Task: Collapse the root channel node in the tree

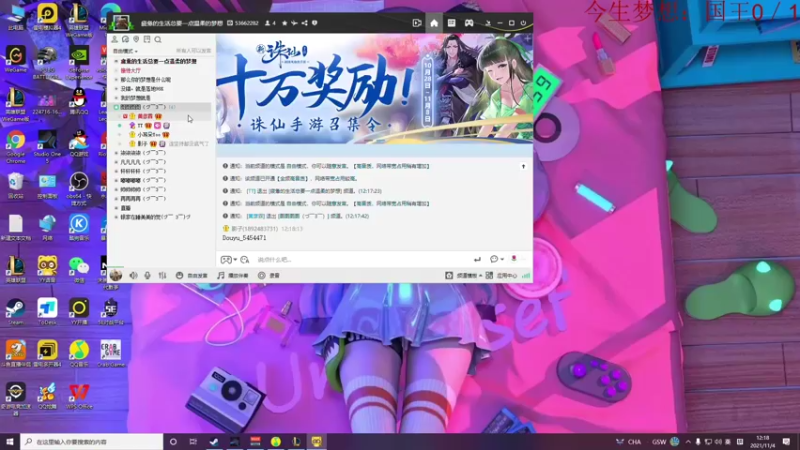Action: point(116,61)
